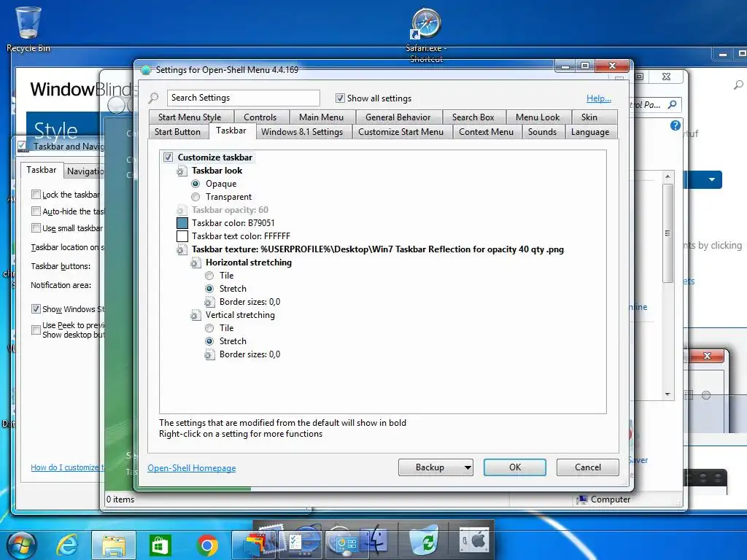Visit the Open-Shell Homepage link
The width and height of the screenshot is (747, 560).
tap(192, 468)
